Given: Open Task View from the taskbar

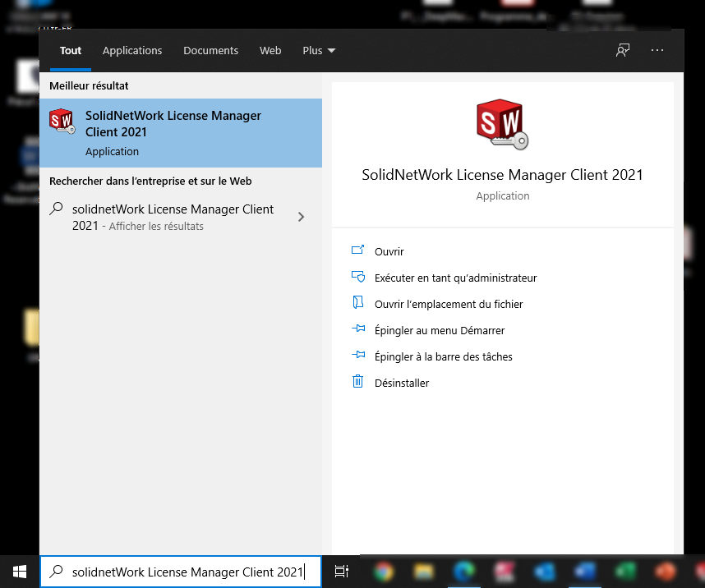Looking at the screenshot, I should [x=341, y=572].
